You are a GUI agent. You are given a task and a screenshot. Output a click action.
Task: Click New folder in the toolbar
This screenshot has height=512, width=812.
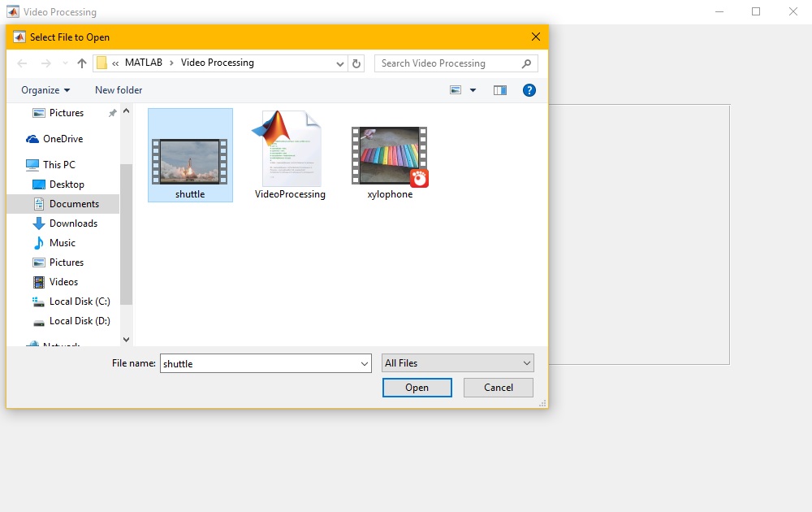pyautogui.click(x=119, y=90)
